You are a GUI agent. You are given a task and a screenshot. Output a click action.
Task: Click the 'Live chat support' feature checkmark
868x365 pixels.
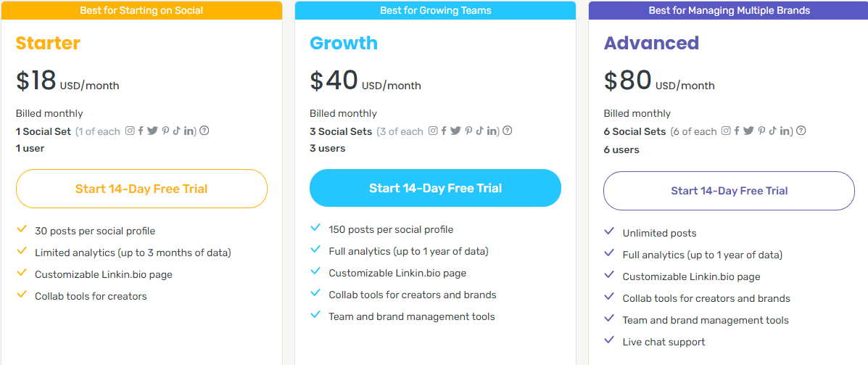coord(609,340)
